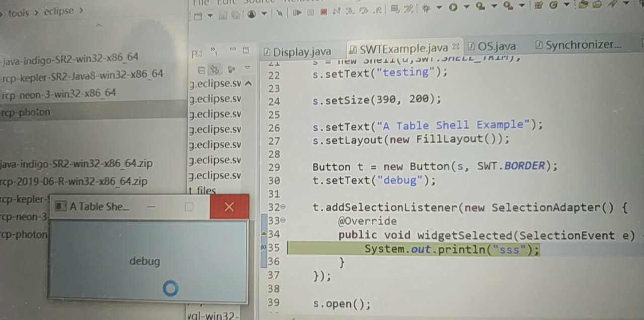The height and width of the screenshot is (320, 644).
Task: Click the eclipse breadcrumb in file explorer
Action: tap(58, 11)
